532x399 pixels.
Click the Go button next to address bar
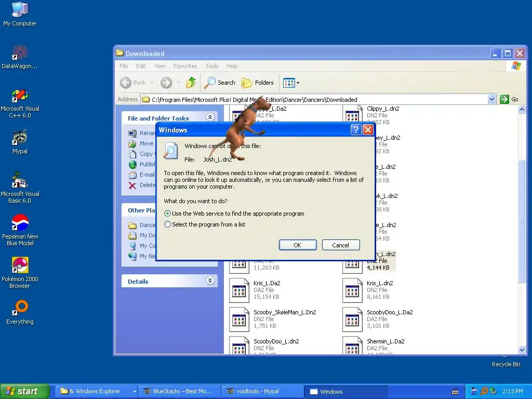[x=509, y=99]
